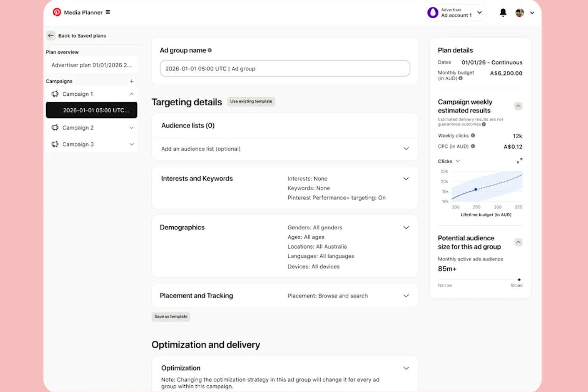Click the Locations: All Australia text
This screenshot has height=392, width=588.
317,247
